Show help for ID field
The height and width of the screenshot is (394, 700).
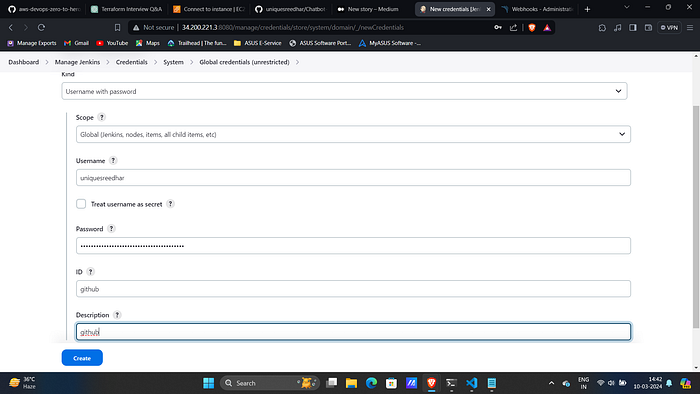[x=90, y=272]
